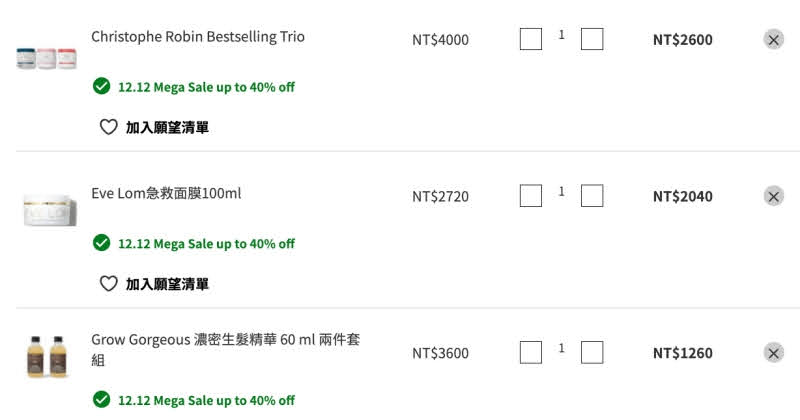
Task: Click 12.12 Mega Sale offer under Eve Lom
Action: (205, 244)
